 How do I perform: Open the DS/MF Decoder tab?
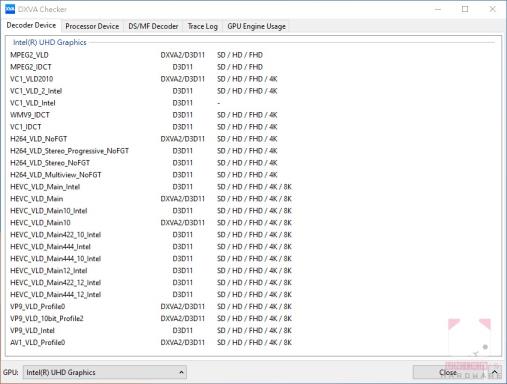pos(153,26)
